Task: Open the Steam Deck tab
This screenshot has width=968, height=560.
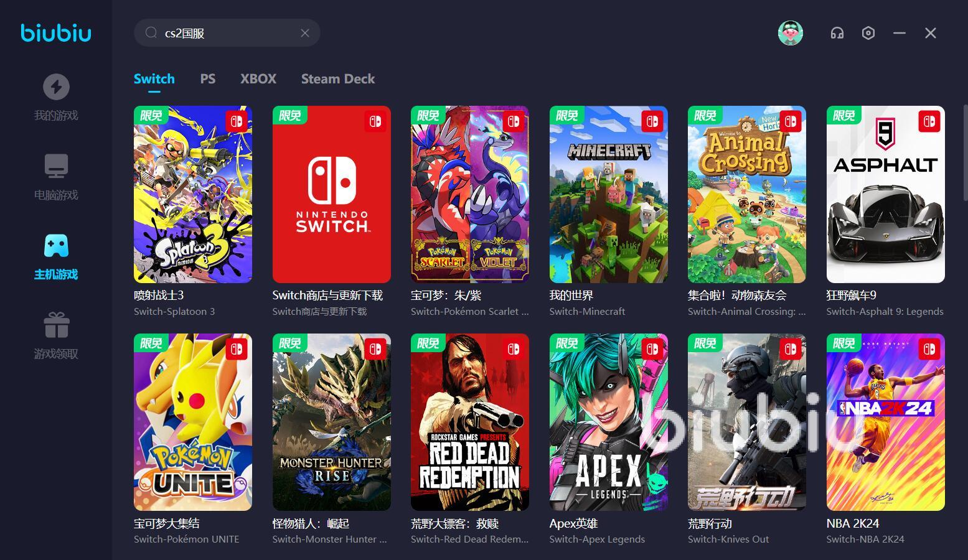Action: coord(338,79)
